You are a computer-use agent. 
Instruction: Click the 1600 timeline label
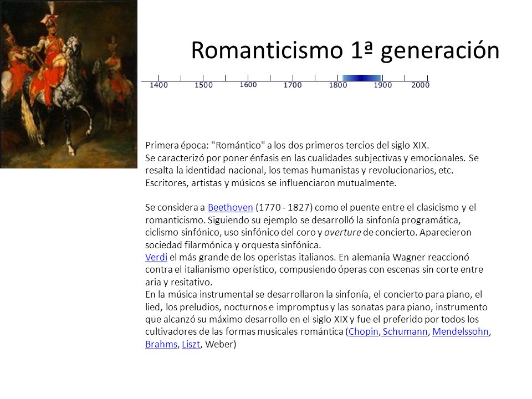(x=248, y=85)
